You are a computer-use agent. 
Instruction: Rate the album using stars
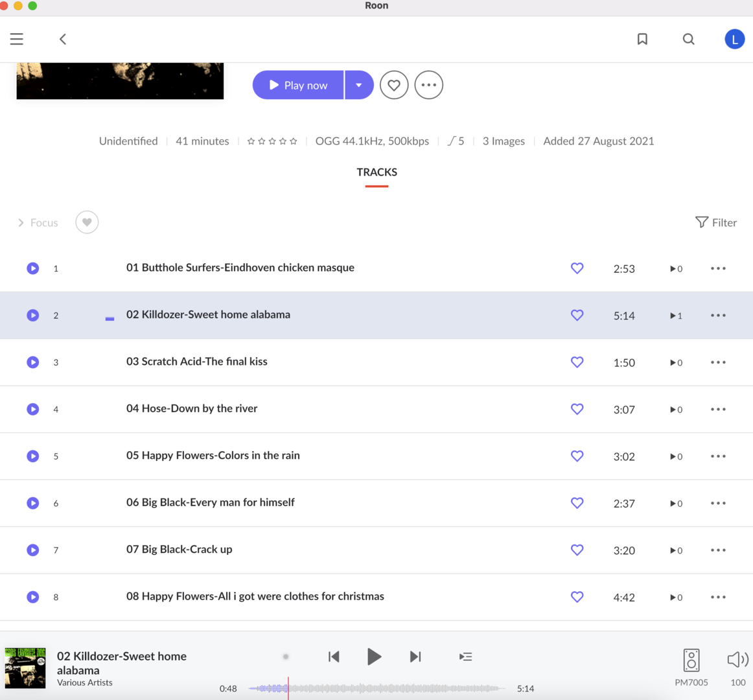coord(272,141)
